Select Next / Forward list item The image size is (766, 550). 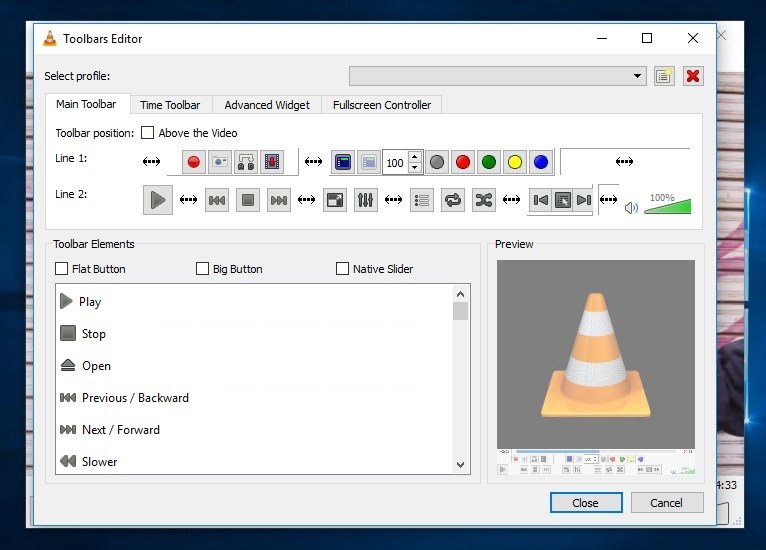(x=255, y=430)
